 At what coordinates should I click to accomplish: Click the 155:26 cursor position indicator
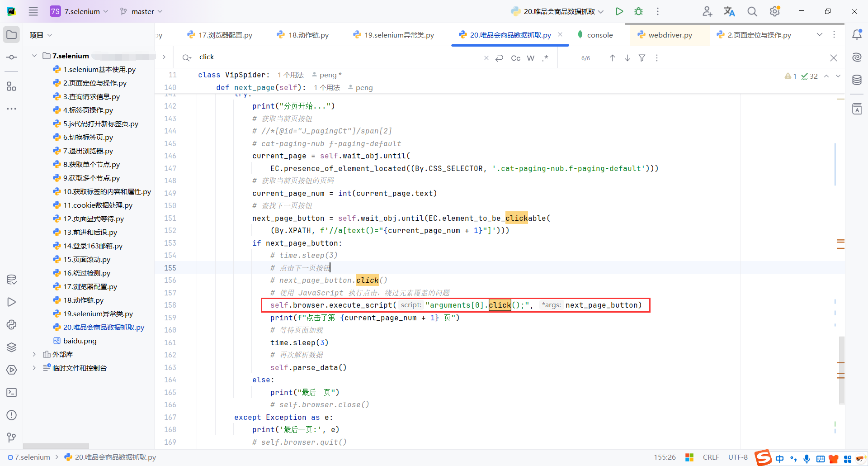pos(665,457)
